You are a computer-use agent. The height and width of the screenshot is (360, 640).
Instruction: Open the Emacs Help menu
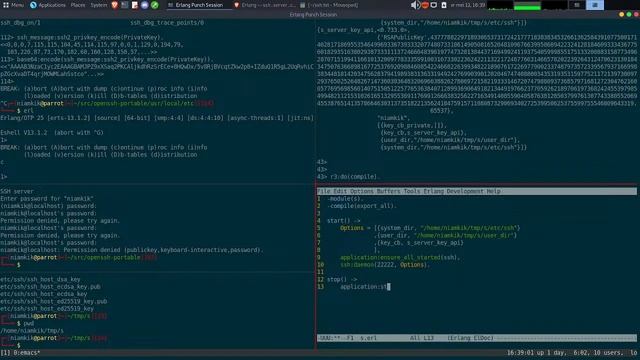pos(493,191)
